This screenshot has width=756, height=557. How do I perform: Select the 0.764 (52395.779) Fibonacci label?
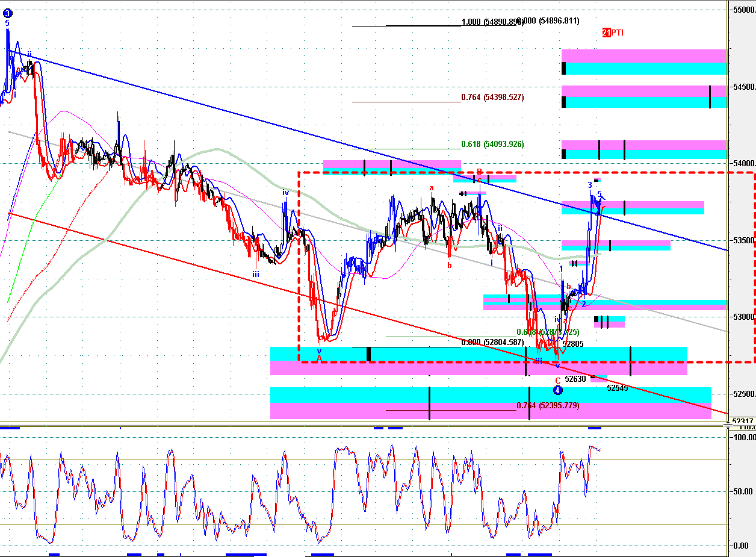(x=548, y=406)
